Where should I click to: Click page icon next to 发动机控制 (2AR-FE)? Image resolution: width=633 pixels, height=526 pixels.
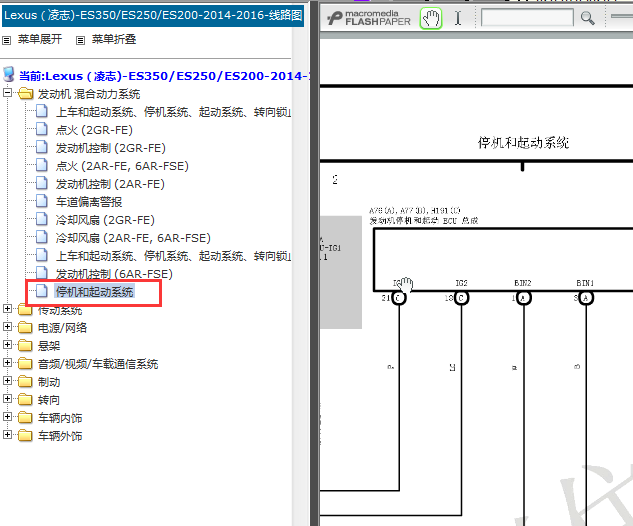42,183
